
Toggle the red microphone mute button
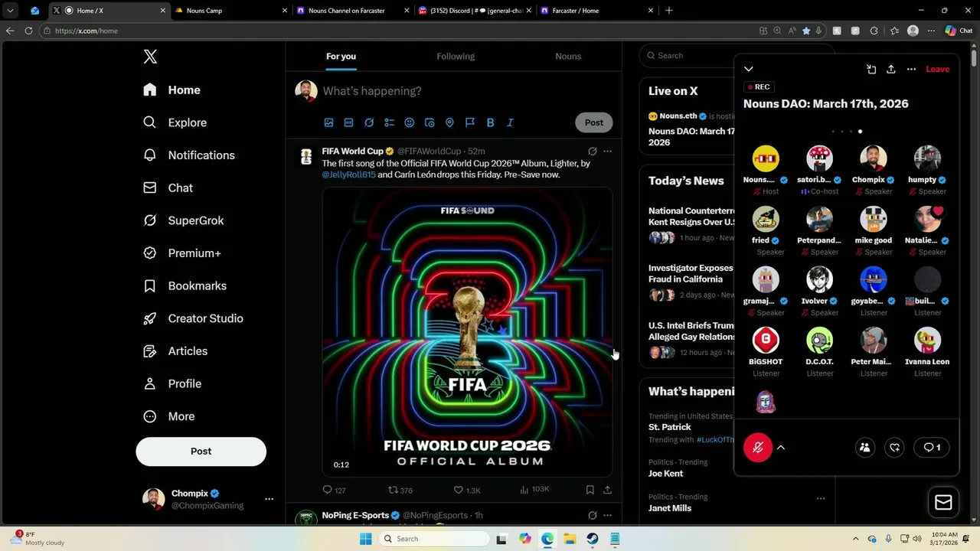[x=758, y=448]
